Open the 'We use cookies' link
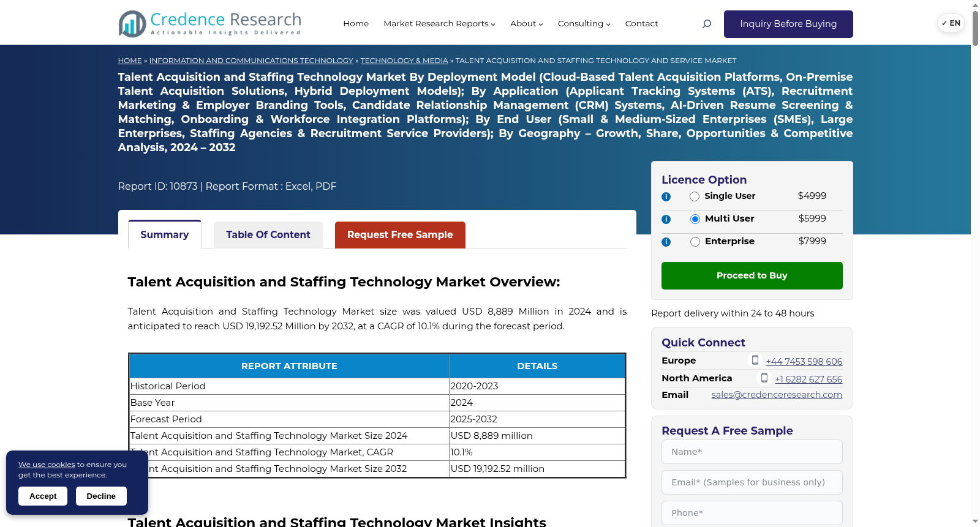The width and height of the screenshot is (980, 527). pyautogui.click(x=47, y=465)
